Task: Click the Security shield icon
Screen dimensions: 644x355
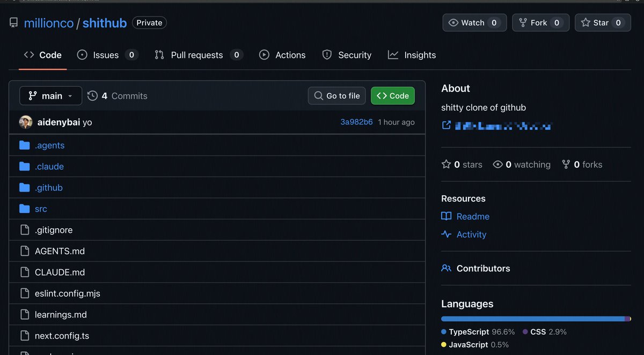Action: coord(327,55)
